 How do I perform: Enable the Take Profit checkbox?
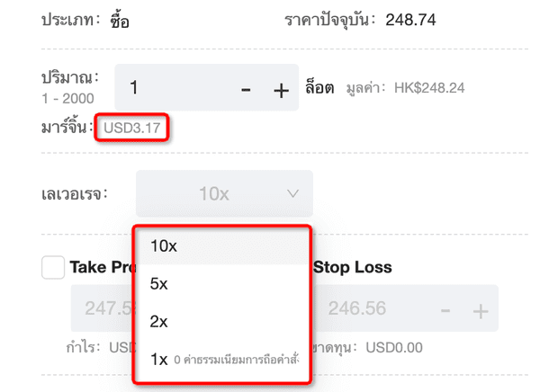(53, 267)
